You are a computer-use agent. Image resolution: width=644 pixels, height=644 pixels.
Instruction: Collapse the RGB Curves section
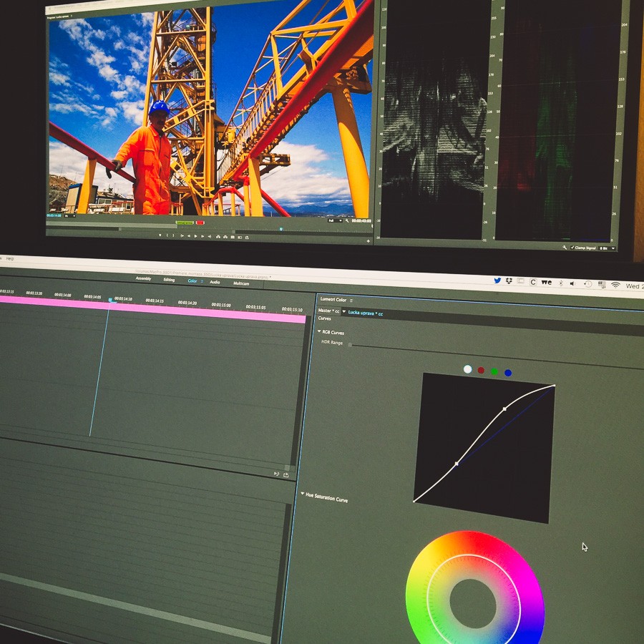click(320, 331)
